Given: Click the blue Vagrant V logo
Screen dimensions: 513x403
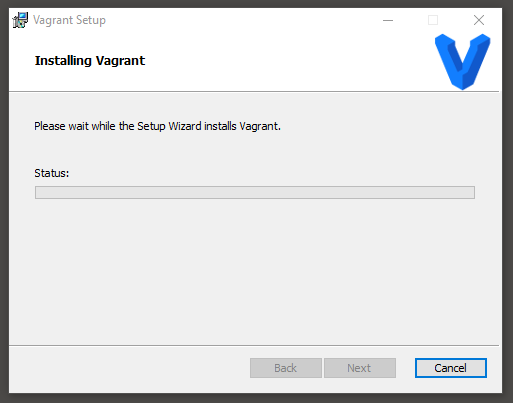Looking at the screenshot, I should point(462,61).
